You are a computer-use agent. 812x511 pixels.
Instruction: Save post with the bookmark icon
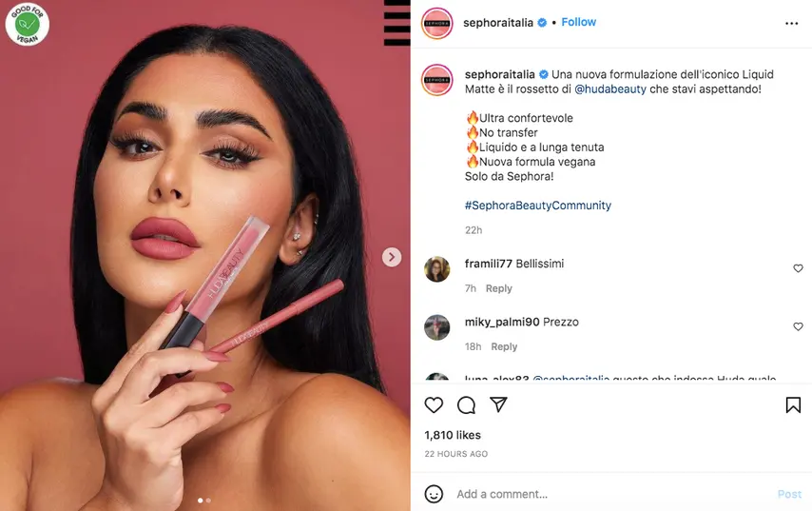(x=793, y=404)
